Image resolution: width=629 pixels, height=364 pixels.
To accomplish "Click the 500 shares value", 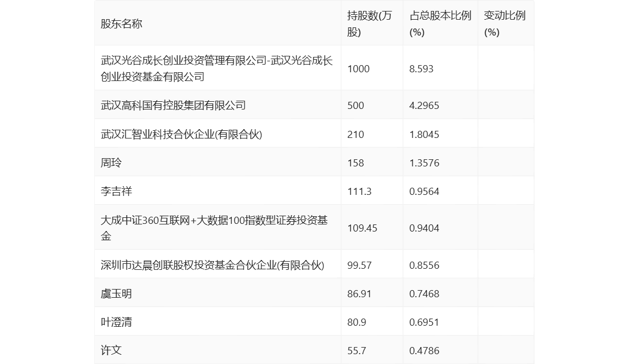I will tap(356, 106).
